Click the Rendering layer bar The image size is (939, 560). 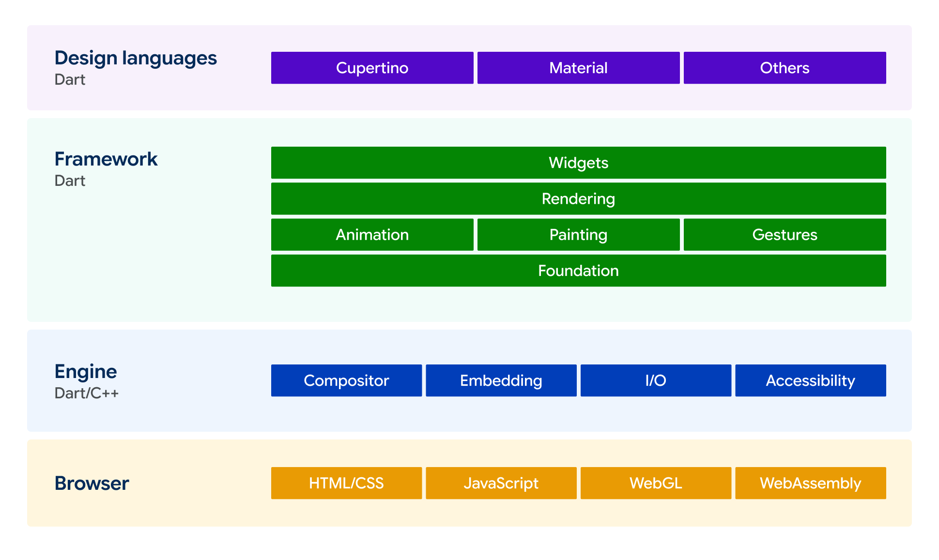(x=578, y=198)
